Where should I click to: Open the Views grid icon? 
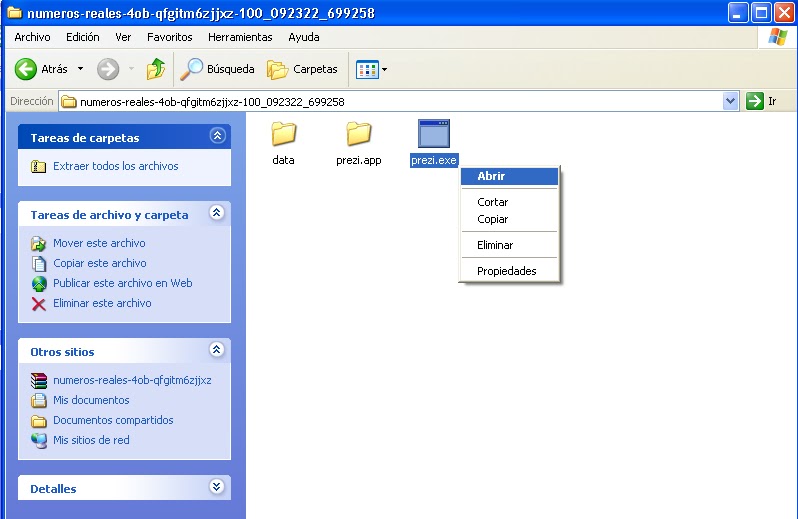click(367, 69)
